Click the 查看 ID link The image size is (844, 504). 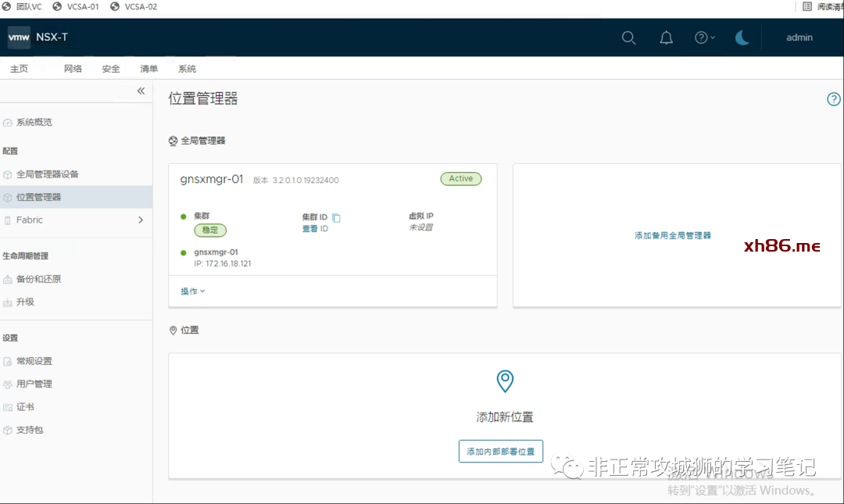coord(315,229)
